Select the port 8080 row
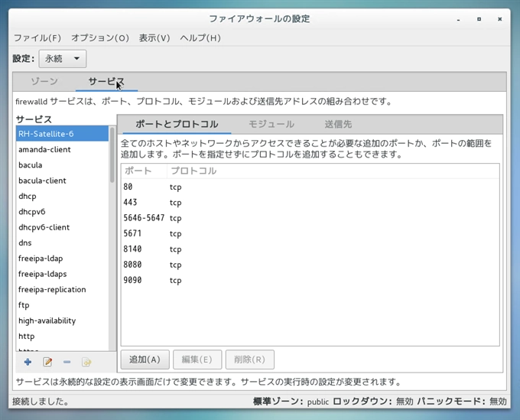 310,265
